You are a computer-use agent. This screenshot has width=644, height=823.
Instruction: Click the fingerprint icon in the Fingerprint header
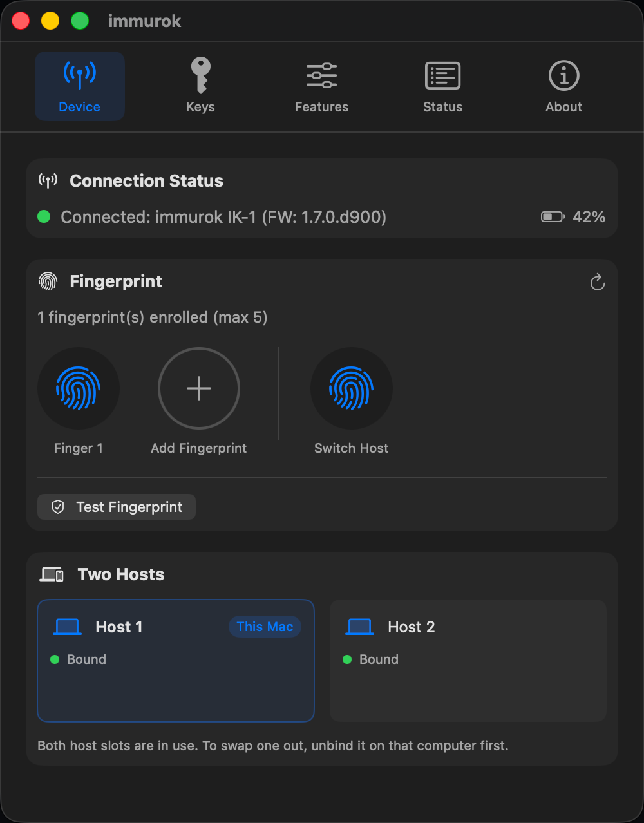click(x=48, y=281)
